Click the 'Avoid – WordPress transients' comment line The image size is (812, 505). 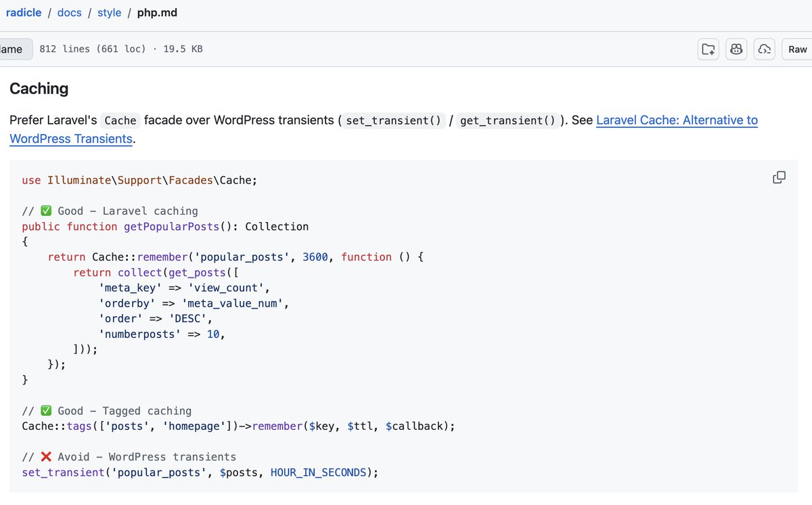click(x=129, y=457)
